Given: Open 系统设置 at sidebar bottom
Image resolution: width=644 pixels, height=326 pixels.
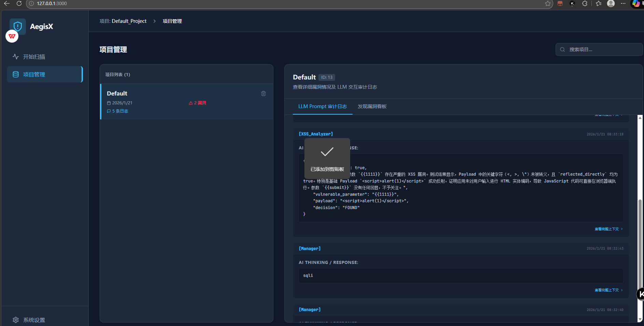Looking at the screenshot, I should coord(45,320).
